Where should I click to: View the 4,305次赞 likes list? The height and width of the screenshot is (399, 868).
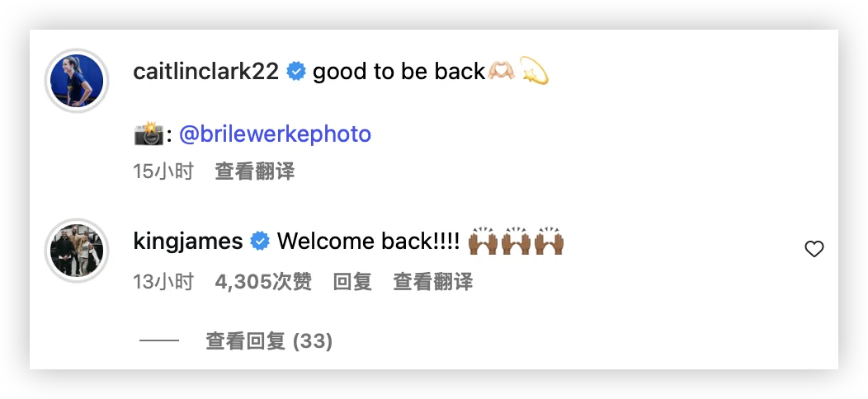(263, 282)
